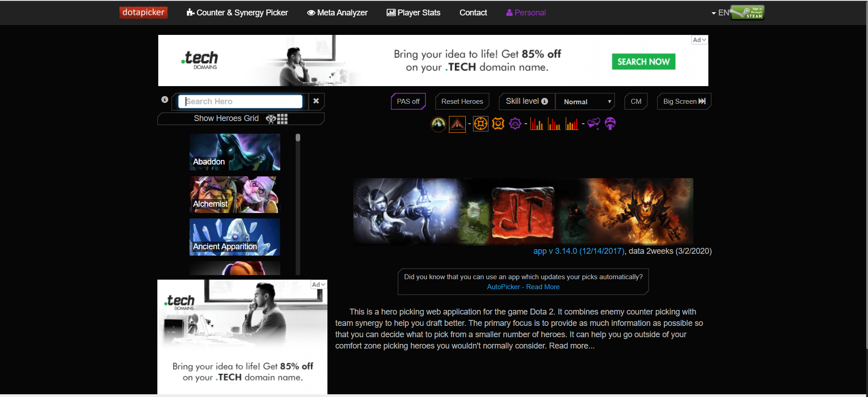This screenshot has height=397, width=868.
Task: Click the app v 3.14.0 version link
Action: click(x=579, y=251)
